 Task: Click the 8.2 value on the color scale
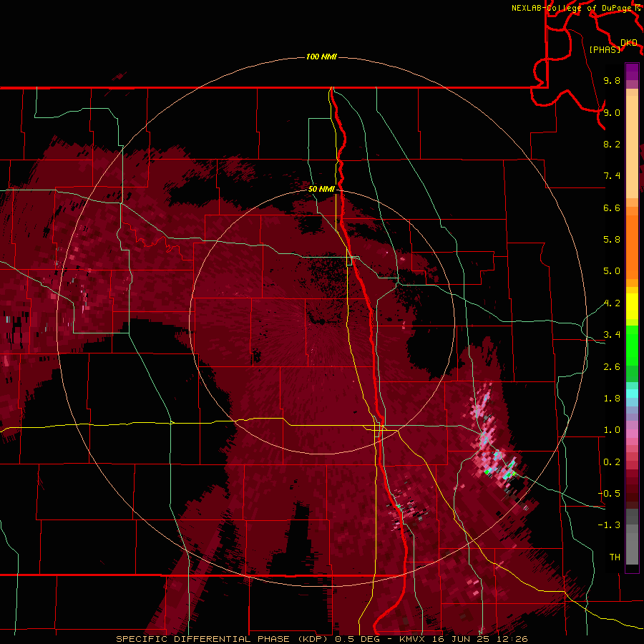click(x=612, y=144)
